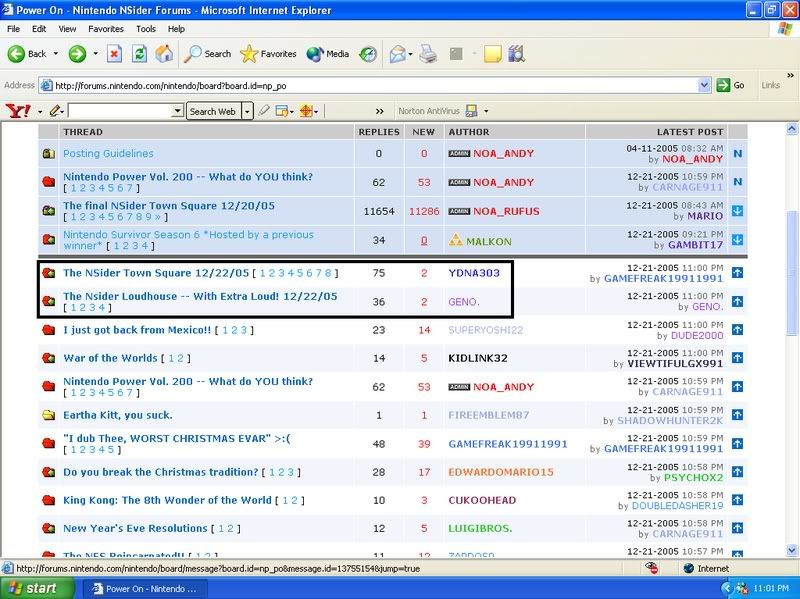800x599 pixels.
Task: Click folder icon beside Eartha Kitt thread
Action: click(x=48, y=415)
